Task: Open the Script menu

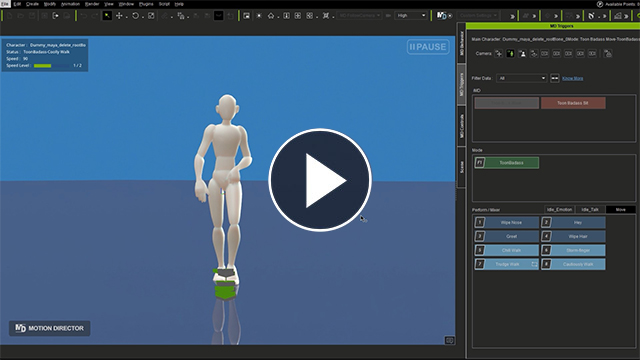Action: 164,4
